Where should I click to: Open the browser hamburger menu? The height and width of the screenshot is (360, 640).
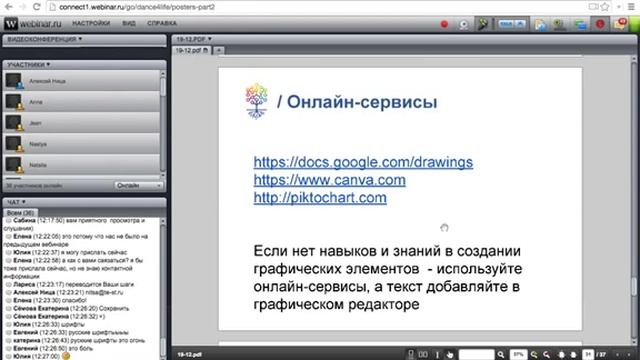[631, 7]
